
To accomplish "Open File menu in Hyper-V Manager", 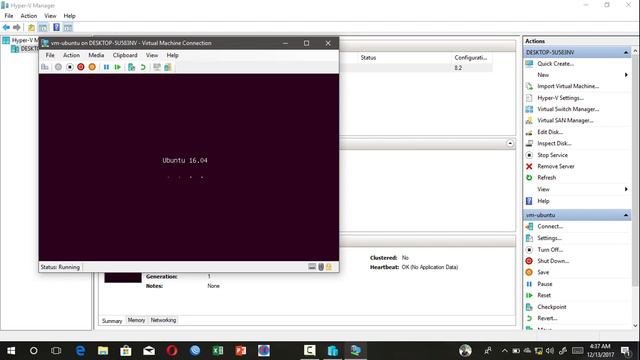I will click(9, 16).
